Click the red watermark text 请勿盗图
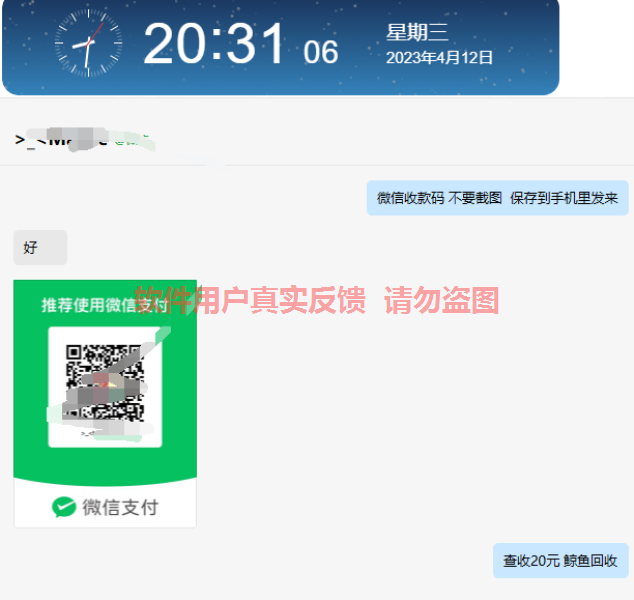The image size is (634, 600). tap(442, 300)
